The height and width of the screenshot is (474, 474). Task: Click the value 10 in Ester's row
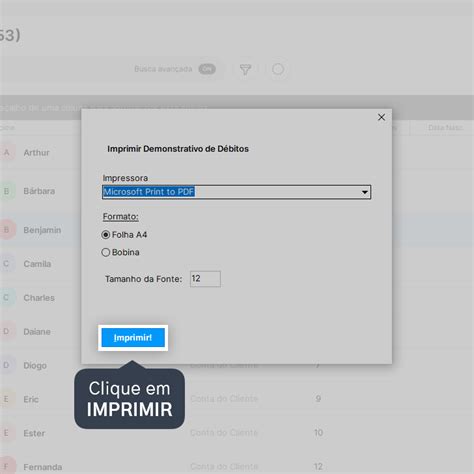pos(318,433)
